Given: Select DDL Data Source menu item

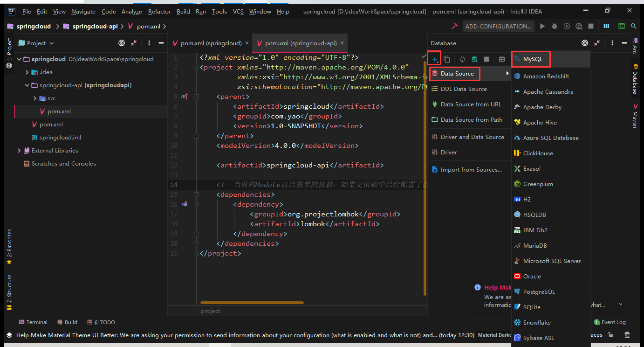Looking at the screenshot, I should (x=469, y=89).
